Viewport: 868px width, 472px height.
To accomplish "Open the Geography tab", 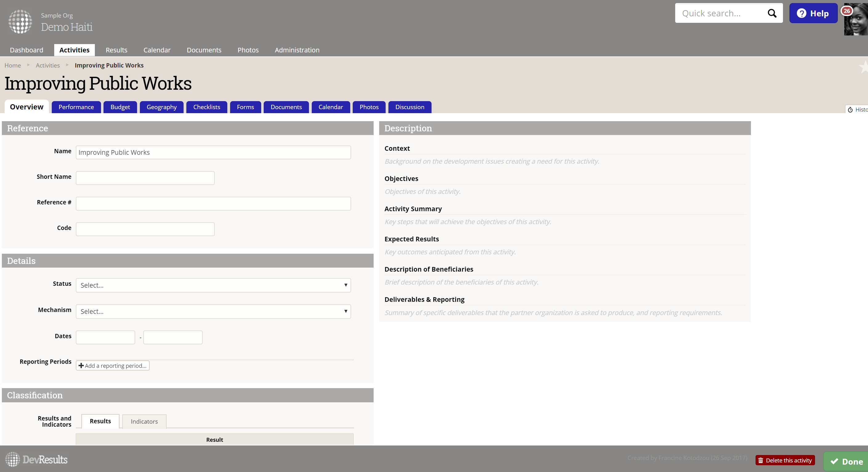I will pyautogui.click(x=161, y=107).
